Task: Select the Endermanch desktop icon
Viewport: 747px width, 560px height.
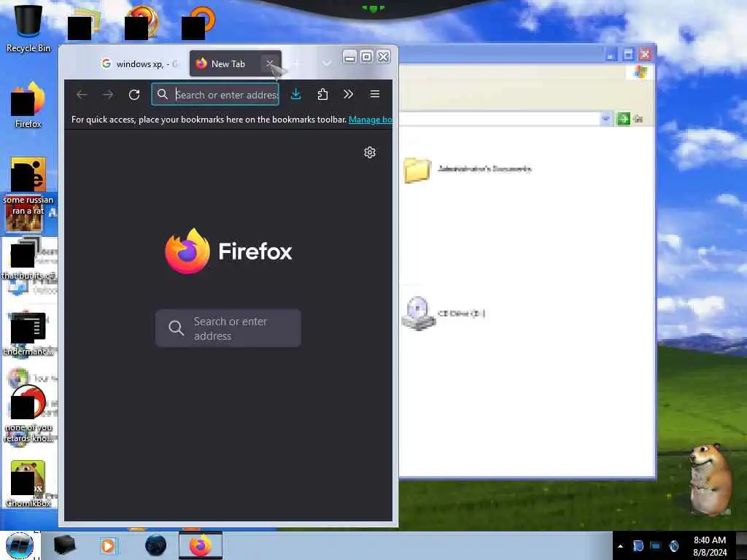Action: coord(28,334)
